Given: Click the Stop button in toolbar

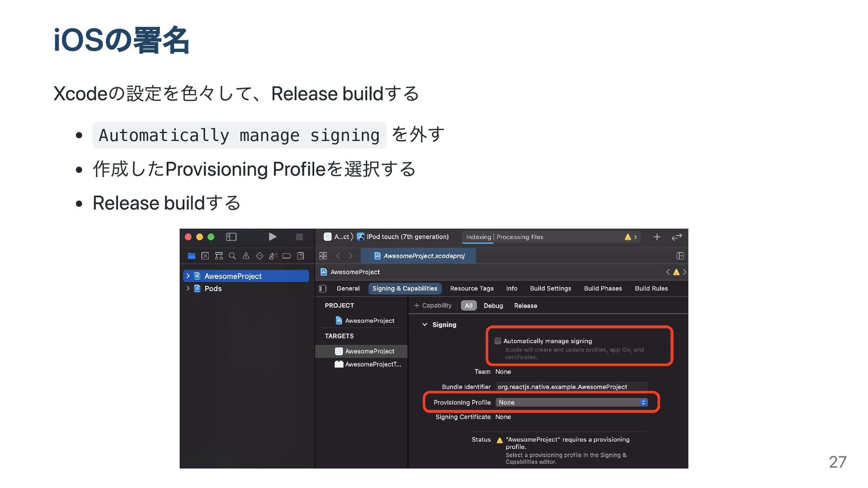Looking at the screenshot, I should [x=299, y=237].
